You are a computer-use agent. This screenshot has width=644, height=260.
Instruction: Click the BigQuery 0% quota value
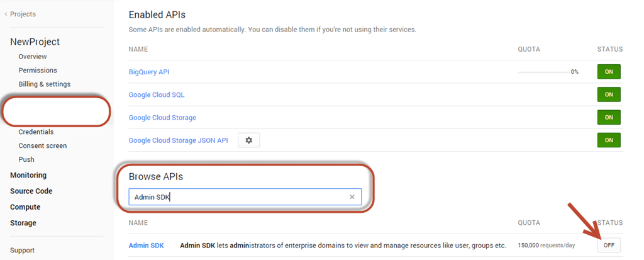tap(575, 72)
